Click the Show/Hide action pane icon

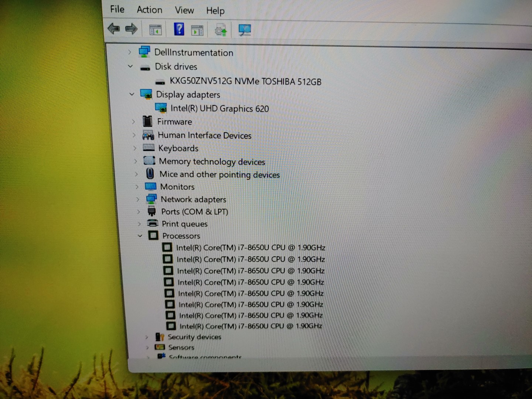tap(197, 31)
